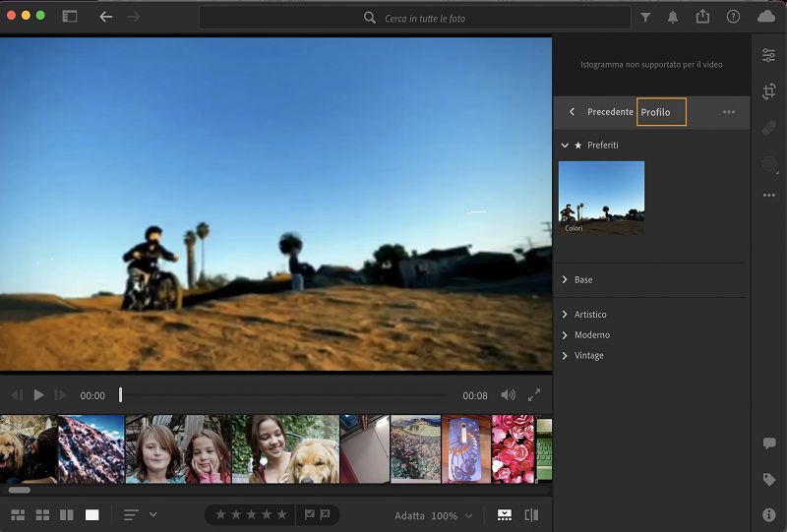The height and width of the screenshot is (532, 787).
Task: Select the red roses filmstrip thumbnail
Action: tap(513, 449)
